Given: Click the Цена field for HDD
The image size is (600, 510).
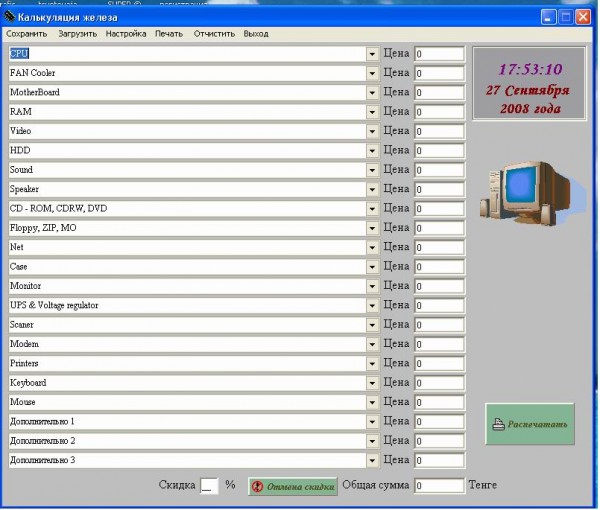Looking at the screenshot, I should [439, 151].
